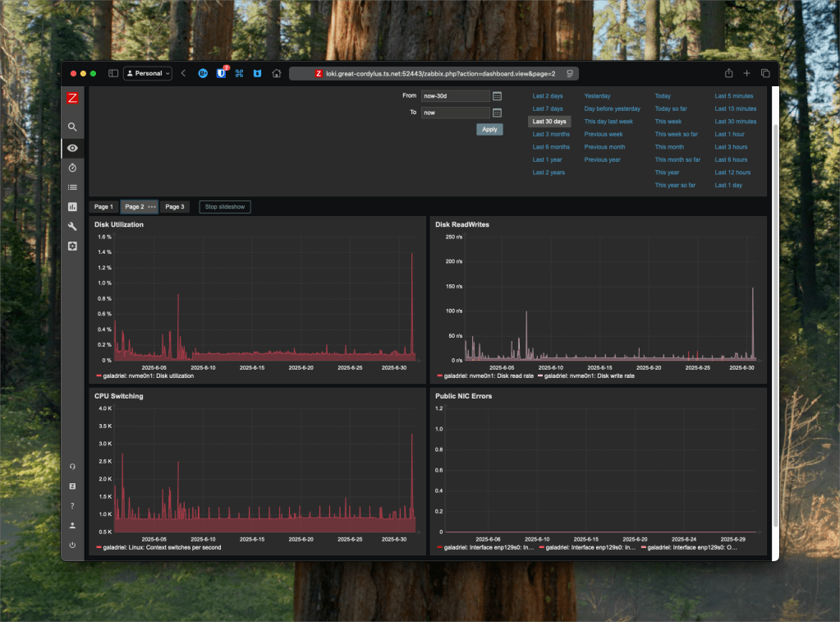840x622 pixels.
Task: Open the Services stopwatch icon in sidebar
Action: (72, 168)
